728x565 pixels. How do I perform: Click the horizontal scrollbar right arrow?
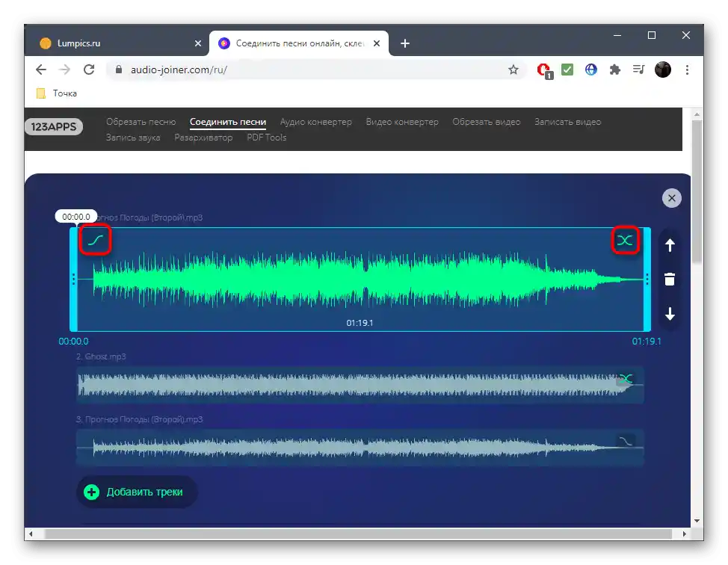(685, 534)
